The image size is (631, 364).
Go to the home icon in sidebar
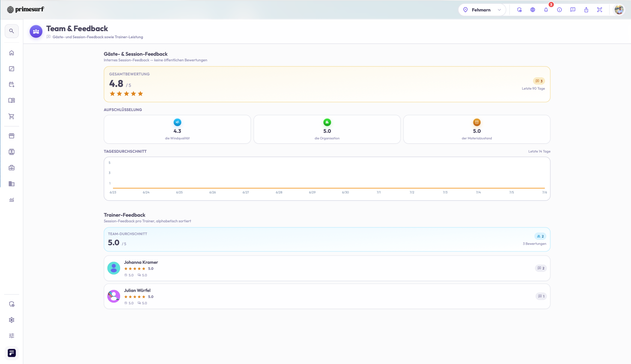(12, 53)
